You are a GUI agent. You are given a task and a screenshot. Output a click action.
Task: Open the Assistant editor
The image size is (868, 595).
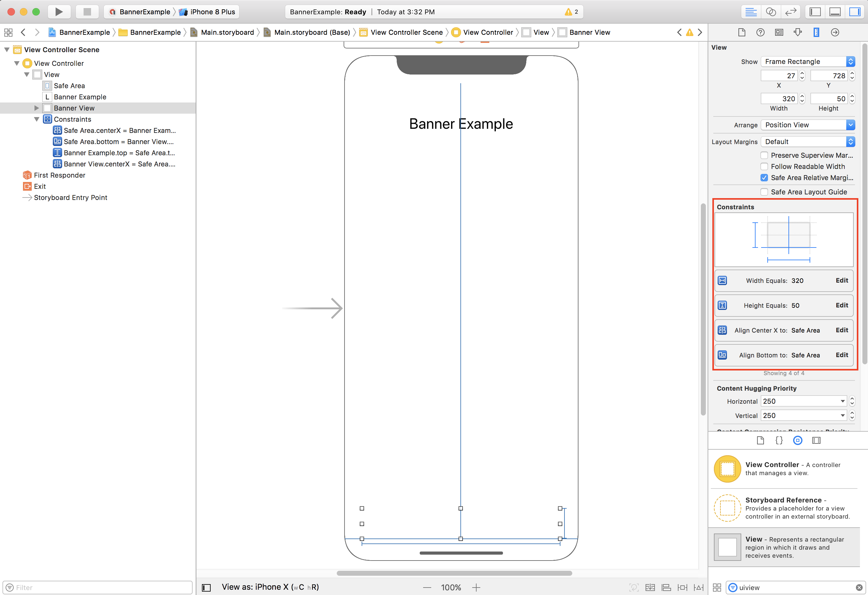coord(770,11)
